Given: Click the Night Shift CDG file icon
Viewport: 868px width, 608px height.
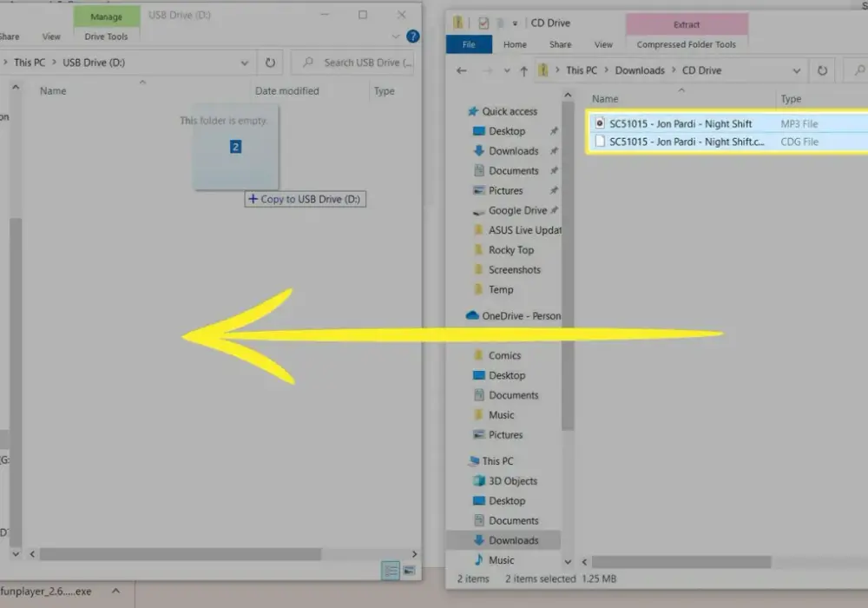Looking at the screenshot, I should click(x=600, y=142).
